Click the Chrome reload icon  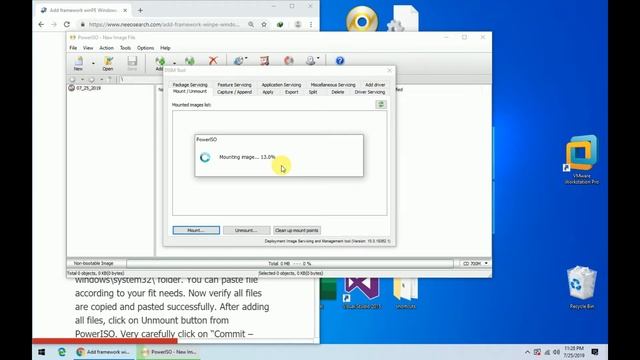coord(67,24)
